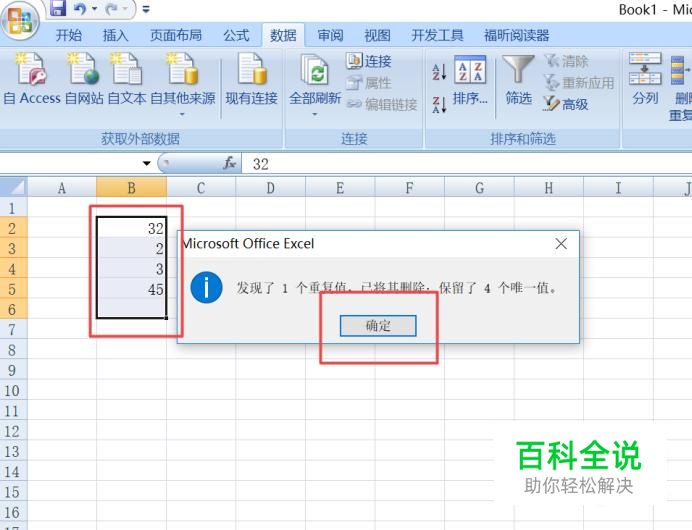Screen dimensions: 692x530
Task: Select row 1 header
Action: pos(13,208)
